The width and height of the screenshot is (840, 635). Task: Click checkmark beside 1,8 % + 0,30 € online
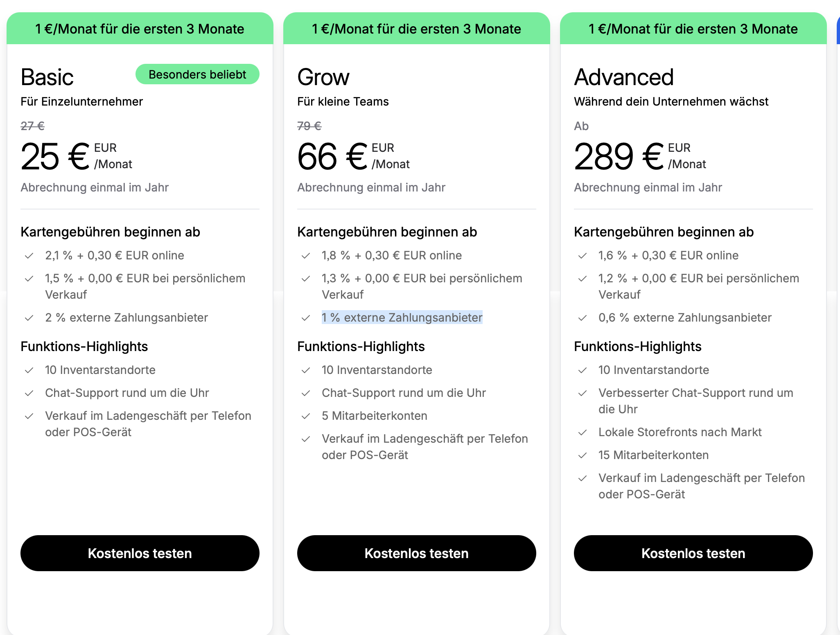[306, 256]
